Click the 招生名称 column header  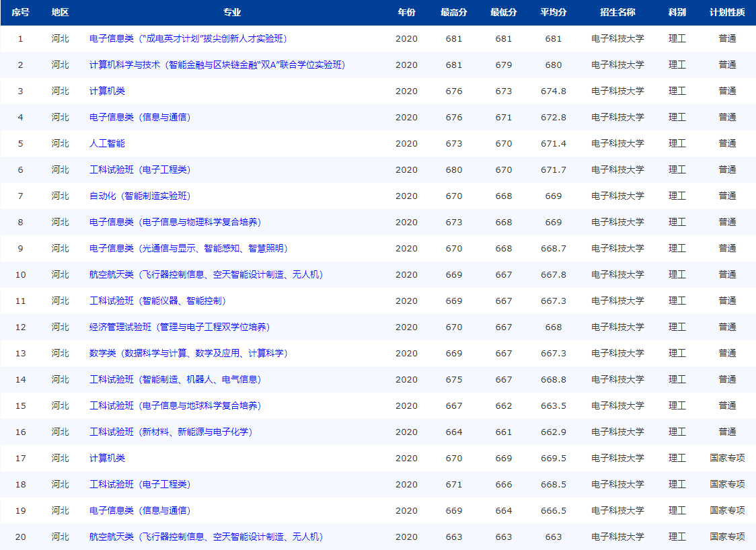click(x=617, y=13)
